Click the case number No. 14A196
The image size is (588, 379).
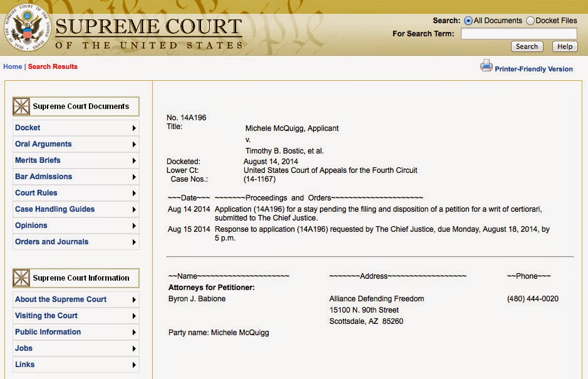tap(187, 117)
